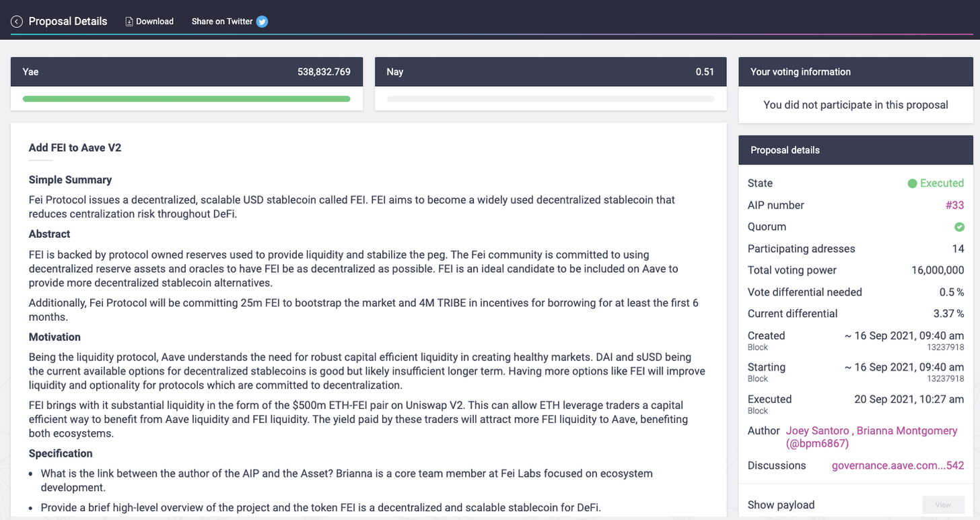Click the Participating addresses value 14

click(958, 249)
